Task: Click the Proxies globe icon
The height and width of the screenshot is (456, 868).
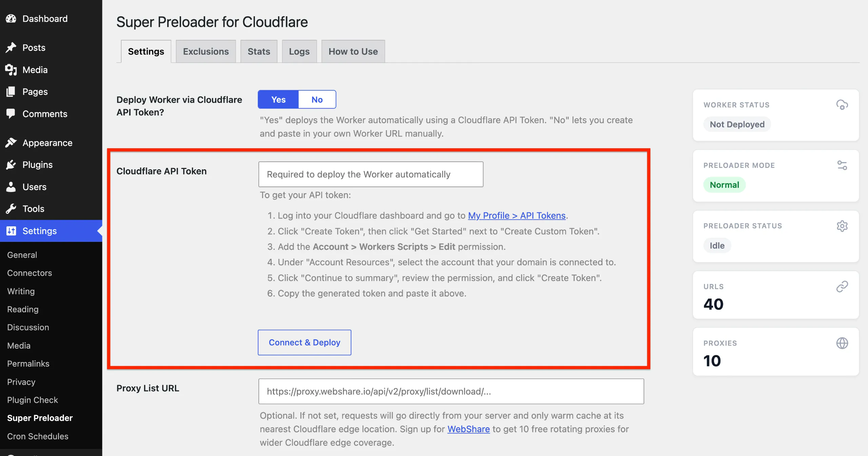Action: pyautogui.click(x=842, y=343)
